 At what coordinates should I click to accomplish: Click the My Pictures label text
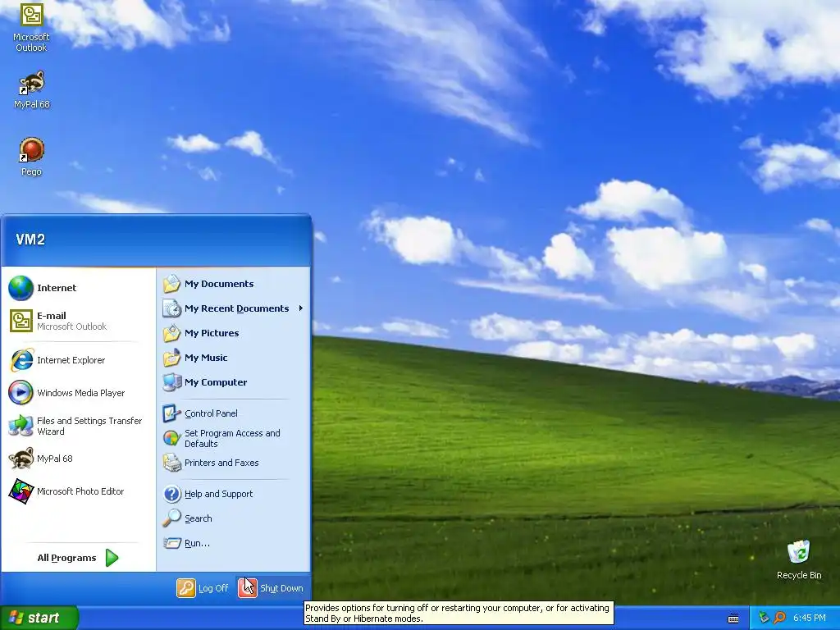click(212, 333)
